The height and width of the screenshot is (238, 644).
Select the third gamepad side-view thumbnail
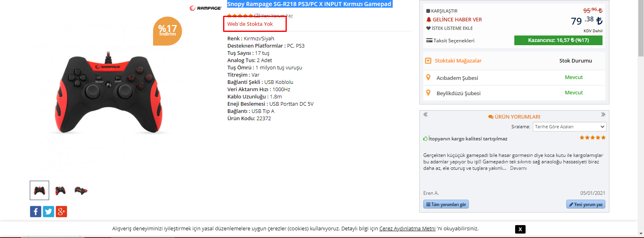(x=81, y=190)
